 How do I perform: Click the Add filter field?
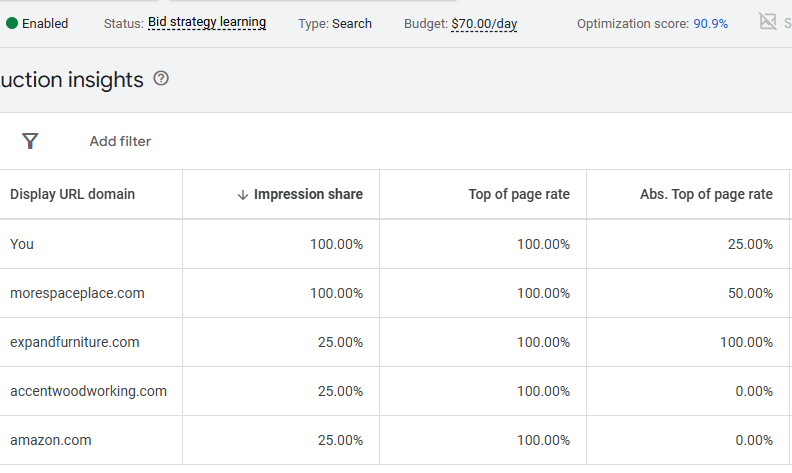(120, 141)
